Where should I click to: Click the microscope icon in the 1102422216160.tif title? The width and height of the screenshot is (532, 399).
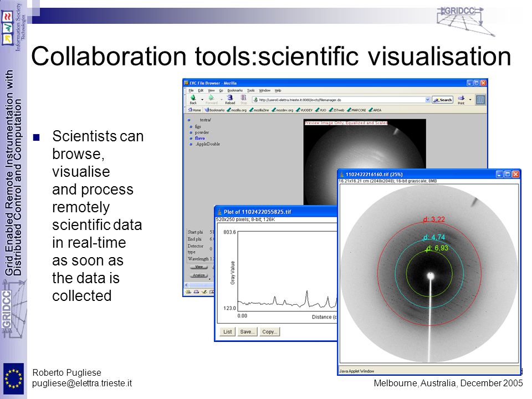pos(342,175)
